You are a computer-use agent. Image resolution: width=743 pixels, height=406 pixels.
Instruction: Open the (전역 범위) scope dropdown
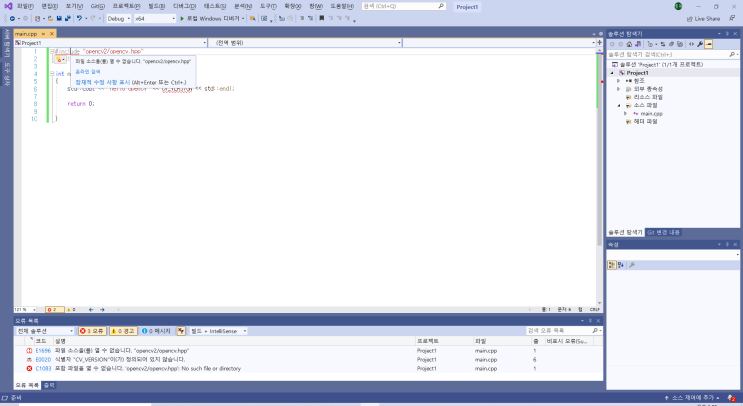(305, 43)
